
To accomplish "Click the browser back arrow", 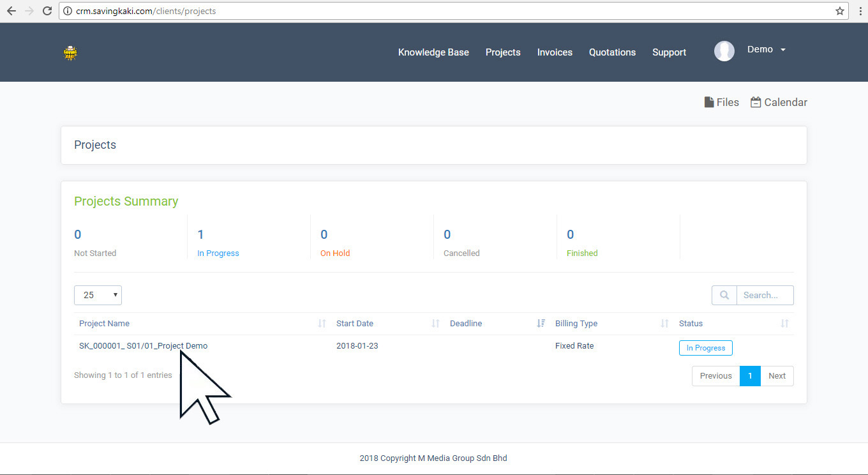I will click(11, 11).
